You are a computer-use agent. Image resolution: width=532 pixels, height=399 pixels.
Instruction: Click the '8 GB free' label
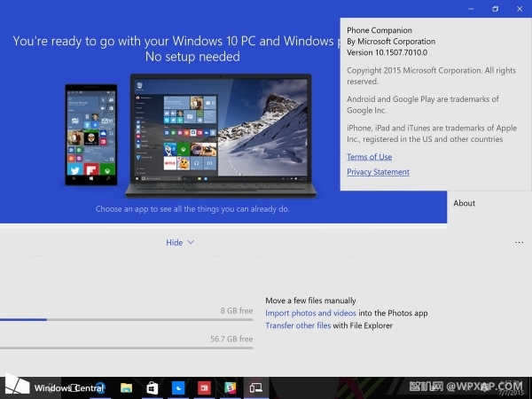(x=237, y=310)
